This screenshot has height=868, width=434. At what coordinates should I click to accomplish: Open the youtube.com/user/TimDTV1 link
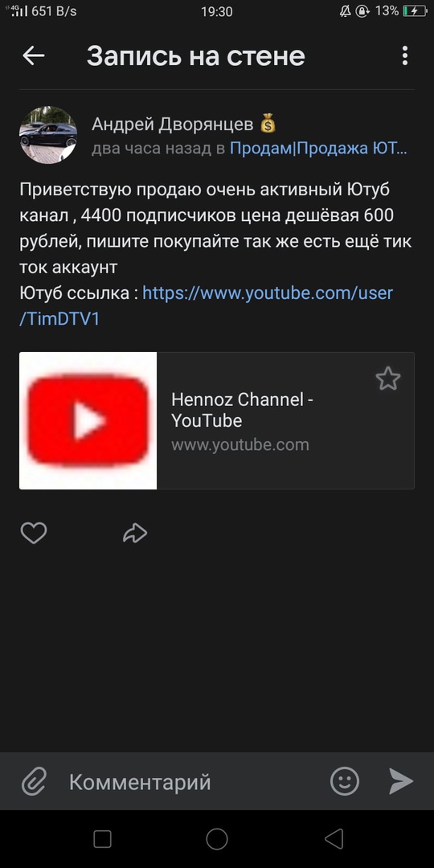coord(206,305)
